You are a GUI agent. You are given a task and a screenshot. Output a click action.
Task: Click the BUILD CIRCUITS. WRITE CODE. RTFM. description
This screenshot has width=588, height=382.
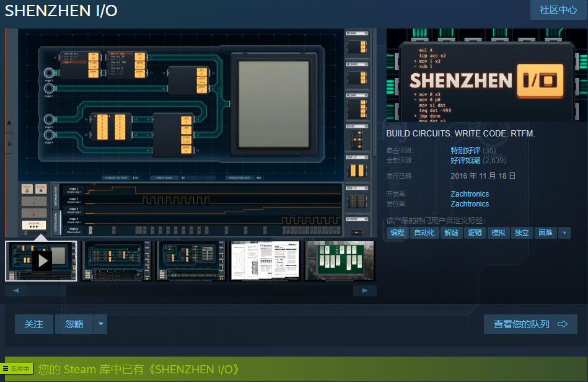460,133
